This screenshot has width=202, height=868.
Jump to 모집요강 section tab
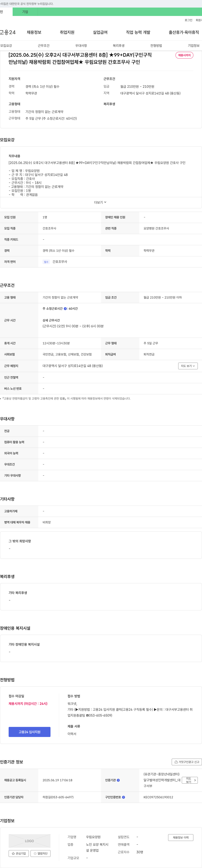tap(6, 46)
